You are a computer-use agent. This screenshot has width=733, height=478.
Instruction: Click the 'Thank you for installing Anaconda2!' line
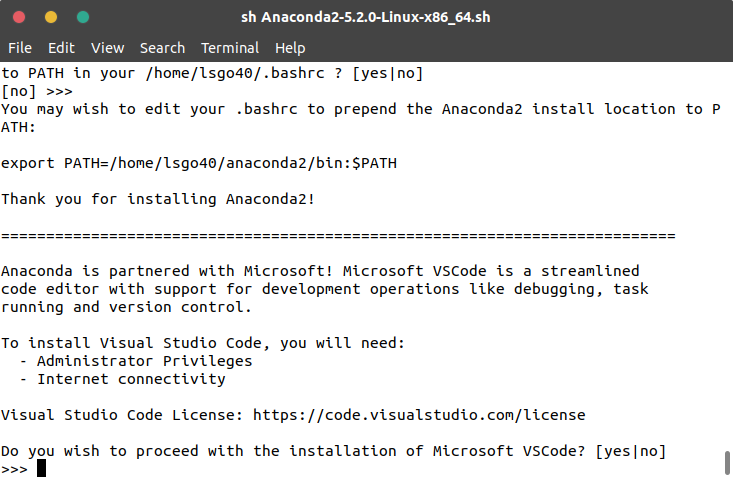(x=158, y=199)
